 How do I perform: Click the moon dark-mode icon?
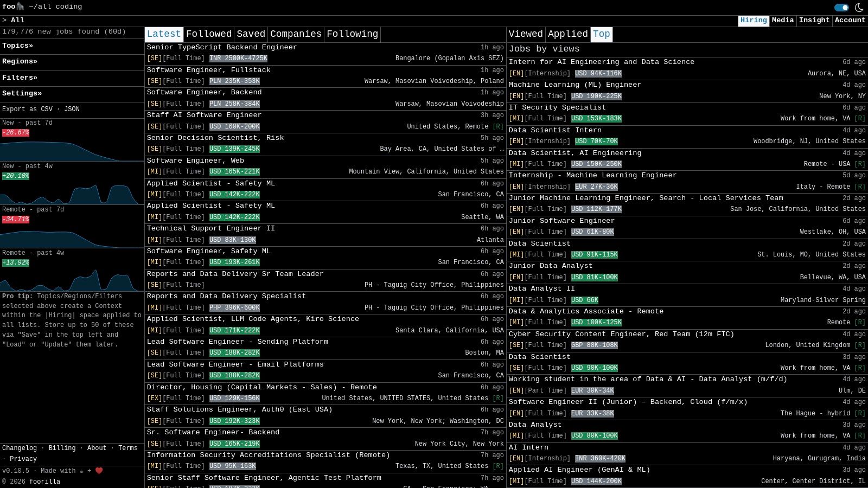tap(859, 8)
